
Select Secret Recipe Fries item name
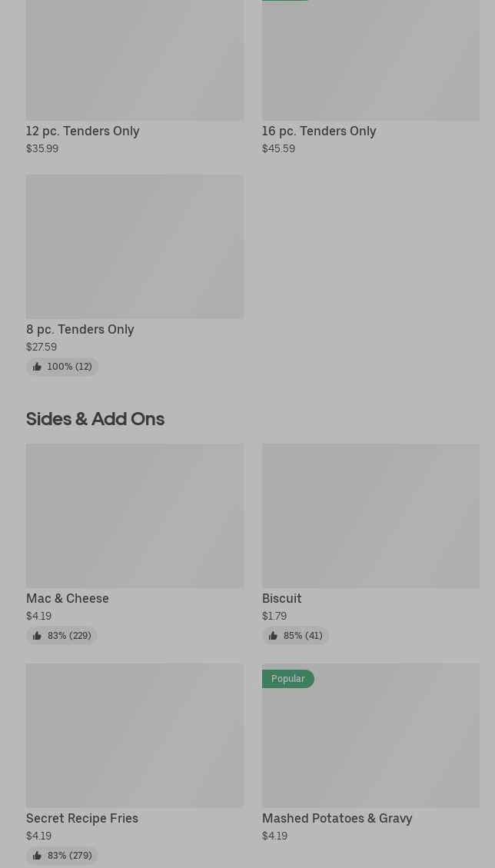[x=82, y=818]
